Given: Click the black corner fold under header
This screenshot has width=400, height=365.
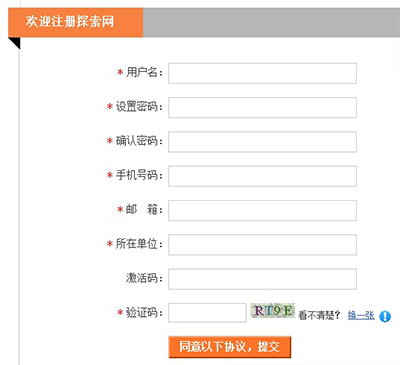Looking at the screenshot, I should click(x=16, y=42).
